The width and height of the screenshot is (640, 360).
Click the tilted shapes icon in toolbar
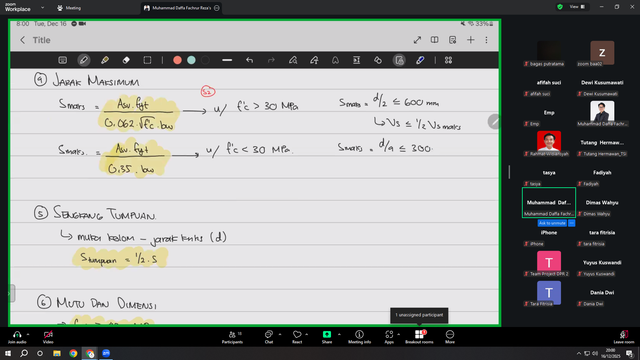[378, 60]
